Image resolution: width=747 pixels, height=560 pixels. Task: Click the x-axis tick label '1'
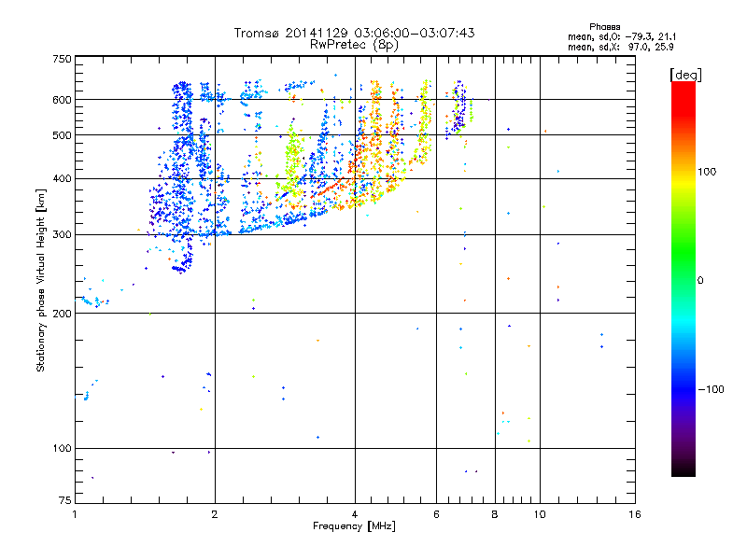75,514
